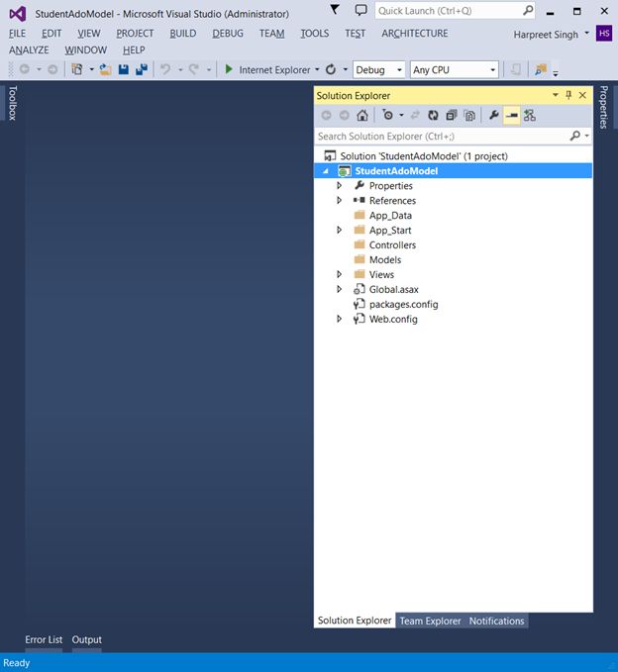Open the Error List tab
This screenshot has height=672, width=618.
(x=44, y=639)
